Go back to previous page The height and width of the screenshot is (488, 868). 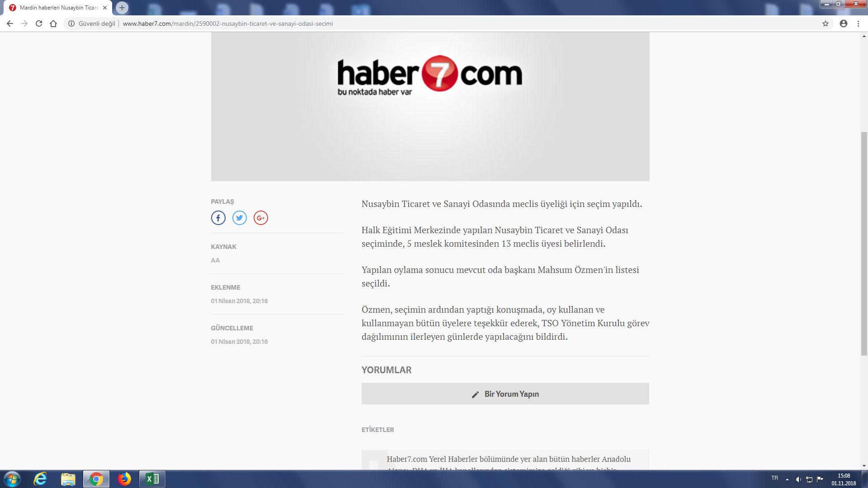pyautogui.click(x=10, y=23)
